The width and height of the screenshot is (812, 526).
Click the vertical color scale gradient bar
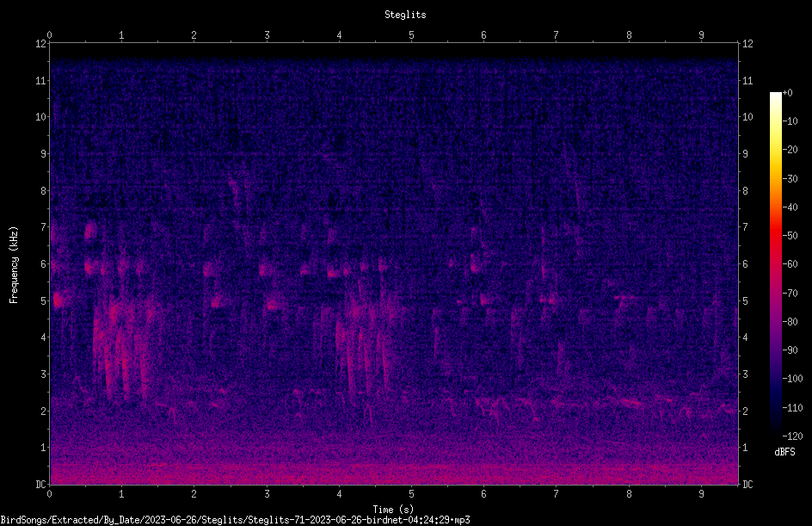tap(775, 263)
